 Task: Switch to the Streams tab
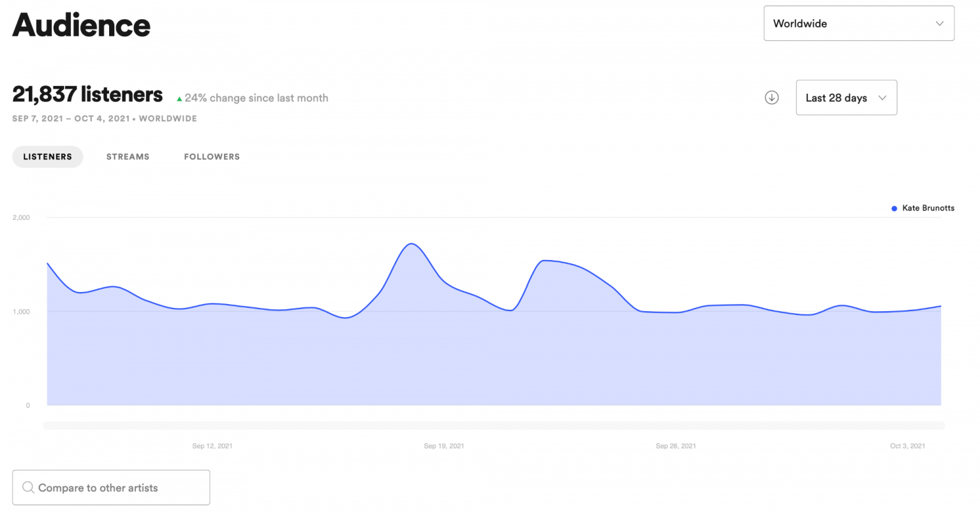click(128, 157)
